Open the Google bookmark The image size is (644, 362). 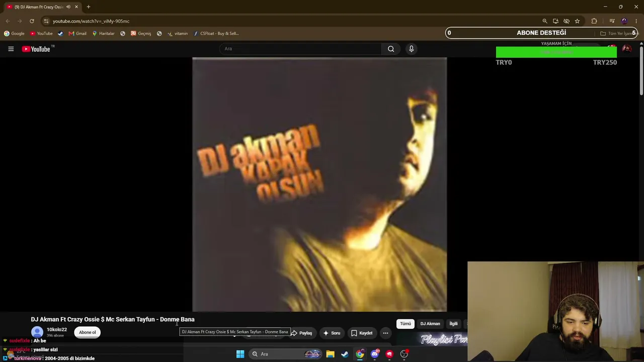(14, 34)
